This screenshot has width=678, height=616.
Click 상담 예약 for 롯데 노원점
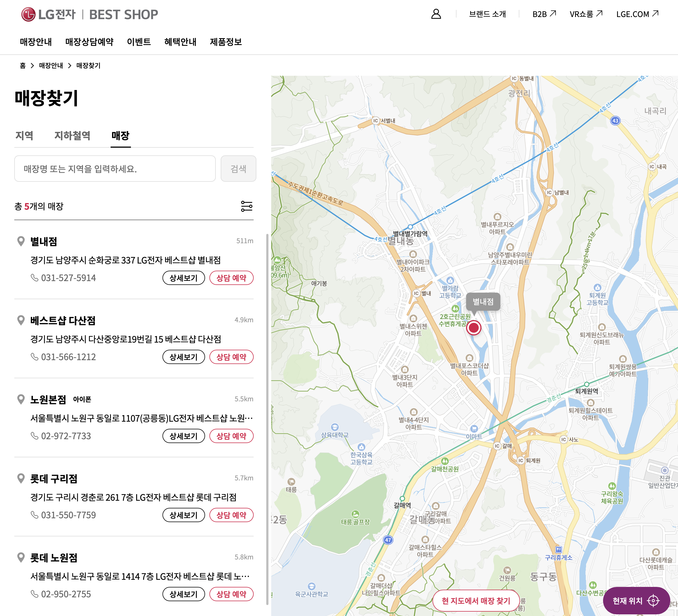pos(231,594)
